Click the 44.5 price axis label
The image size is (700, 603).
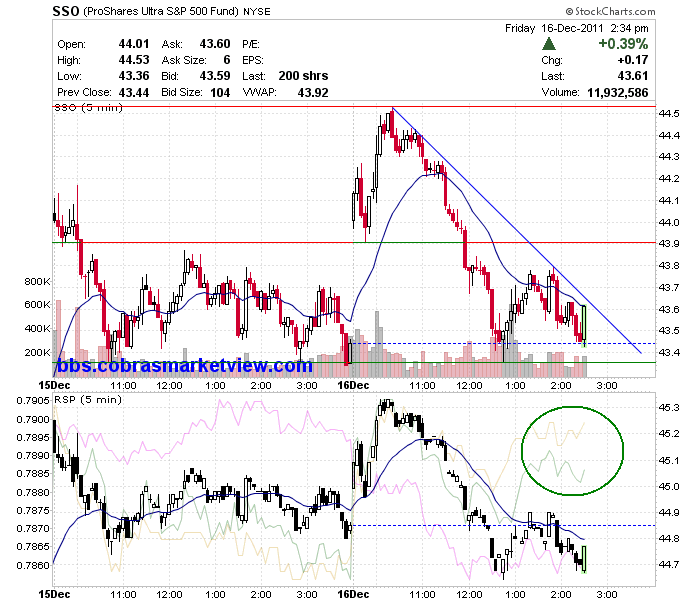(x=669, y=113)
